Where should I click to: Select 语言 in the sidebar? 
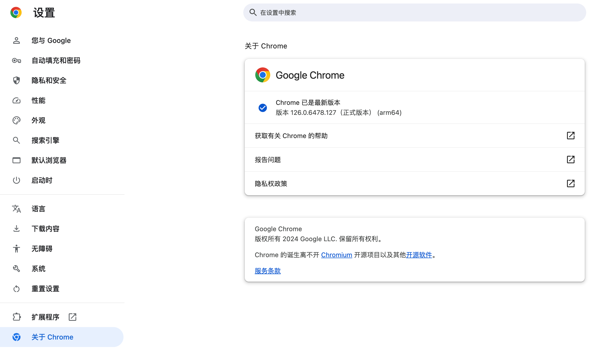pos(62,209)
